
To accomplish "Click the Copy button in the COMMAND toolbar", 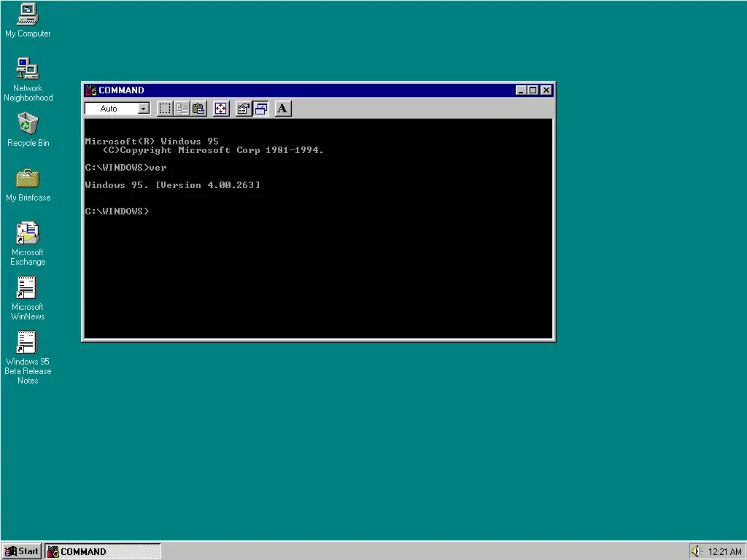I will 182,109.
